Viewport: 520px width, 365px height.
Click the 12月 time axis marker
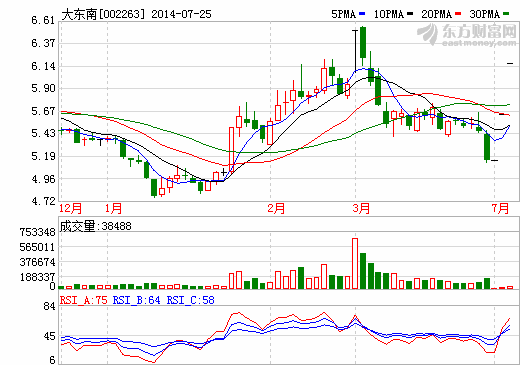[x=70, y=209]
